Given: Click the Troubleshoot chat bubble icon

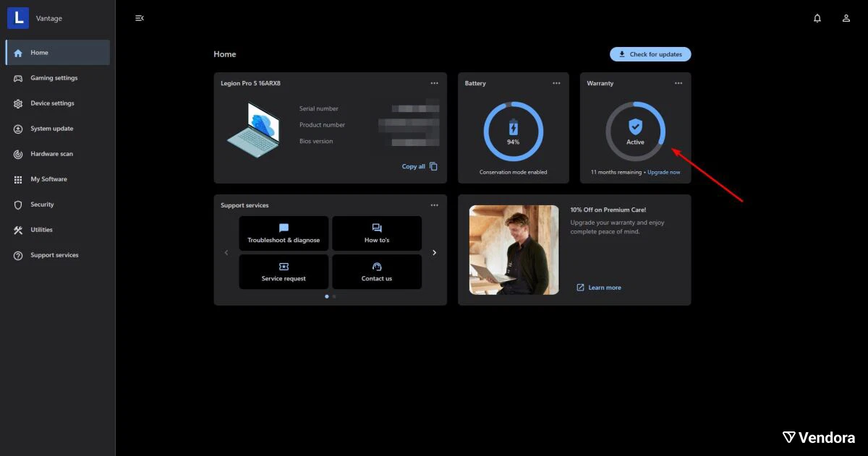Looking at the screenshot, I should (284, 228).
